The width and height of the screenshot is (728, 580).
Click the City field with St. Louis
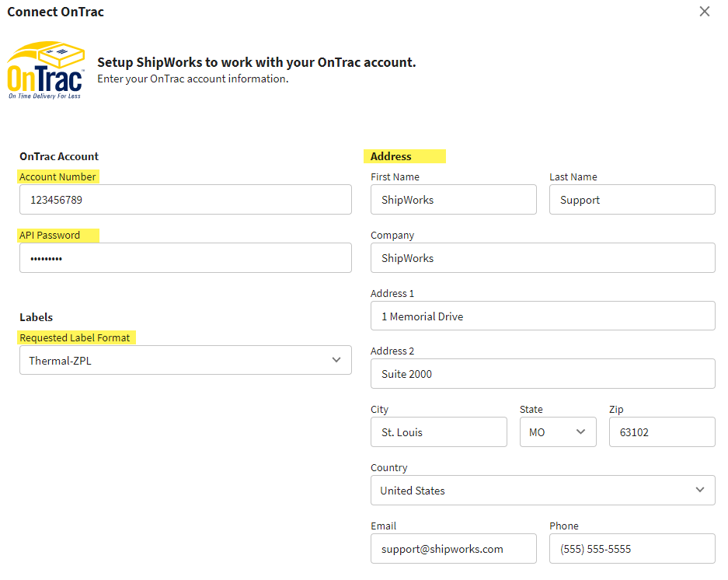click(x=439, y=432)
